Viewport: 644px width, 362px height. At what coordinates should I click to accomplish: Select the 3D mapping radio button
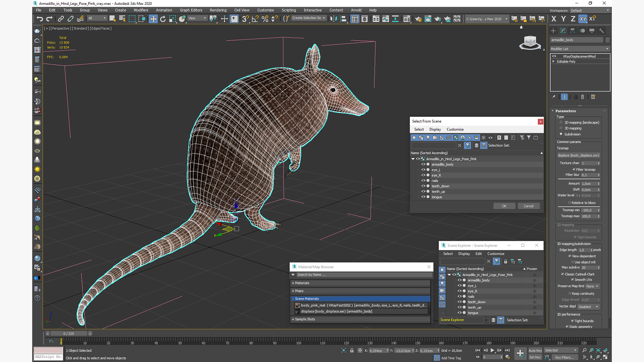[x=561, y=128]
